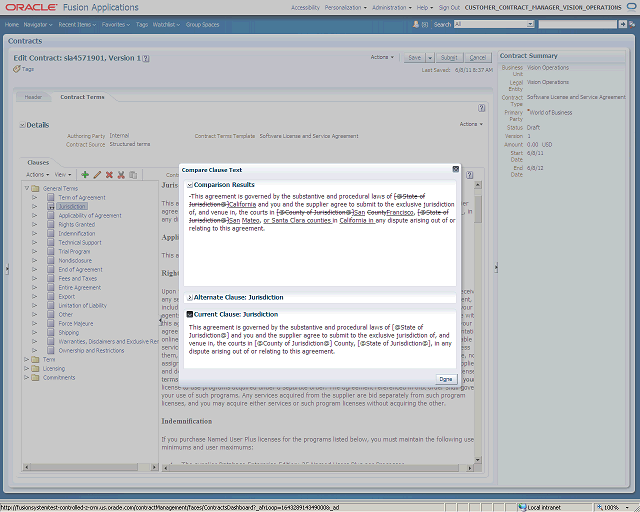Select the Term of Agreement clause
Viewport: 640px width, 512px height.
click(82, 198)
